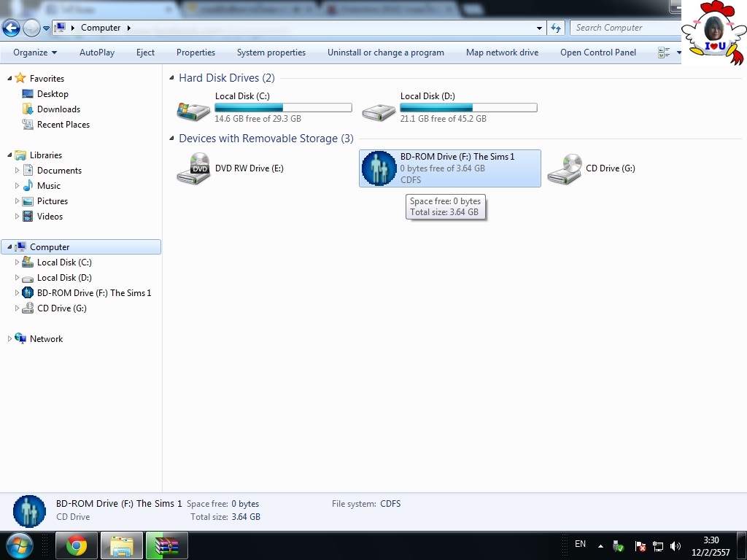Click Uninstall or change a program
The width and height of the screenshot is (747, 560).
pos(385,52)
